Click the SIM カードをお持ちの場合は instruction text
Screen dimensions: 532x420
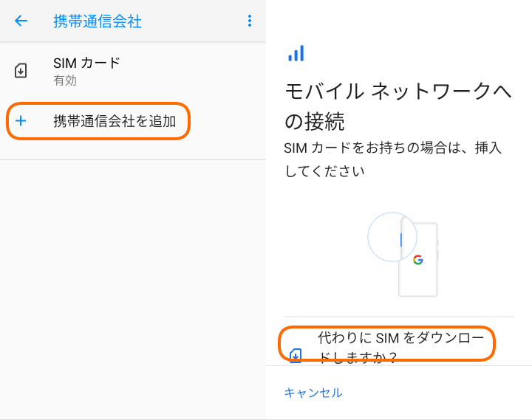pos(392,159)
